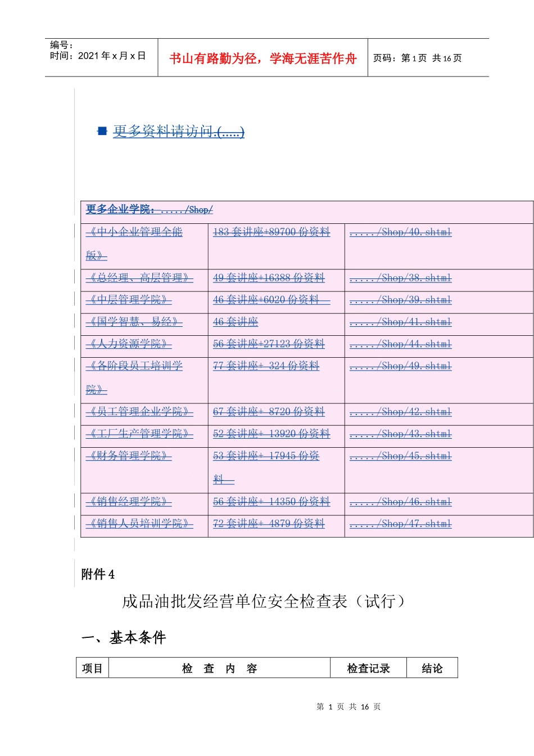Open 《各阶段员工培训学院》 link

[134, 377]
